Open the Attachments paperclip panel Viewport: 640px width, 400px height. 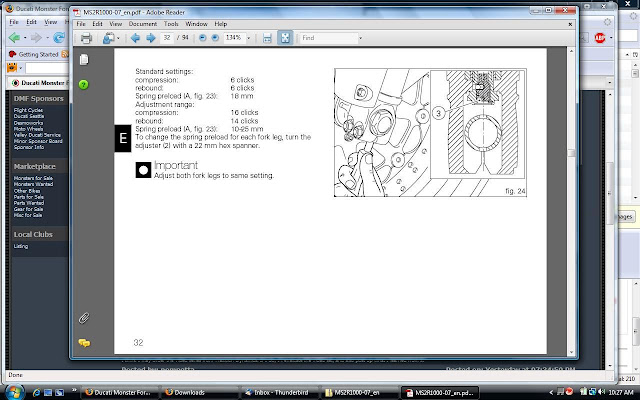[85, 318]
